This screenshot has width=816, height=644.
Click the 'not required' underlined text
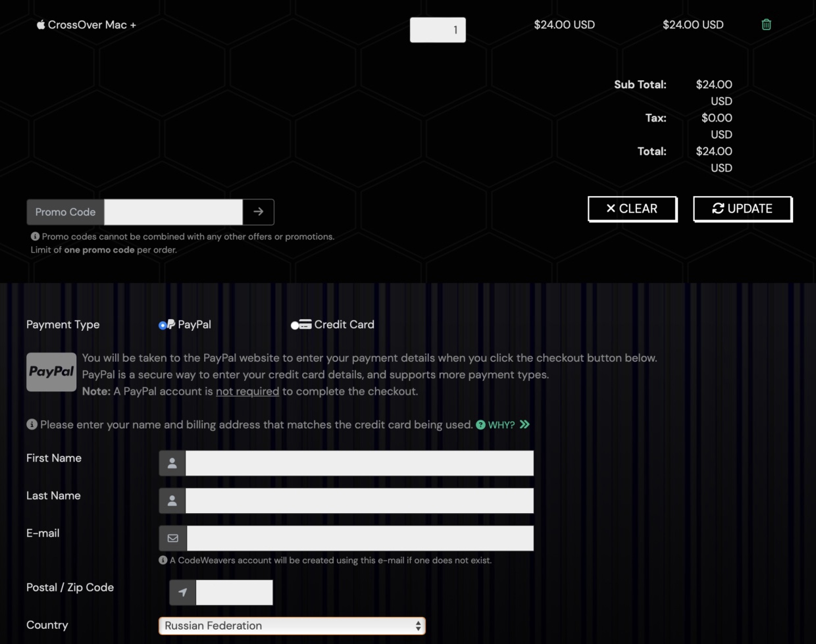(247, 391)
